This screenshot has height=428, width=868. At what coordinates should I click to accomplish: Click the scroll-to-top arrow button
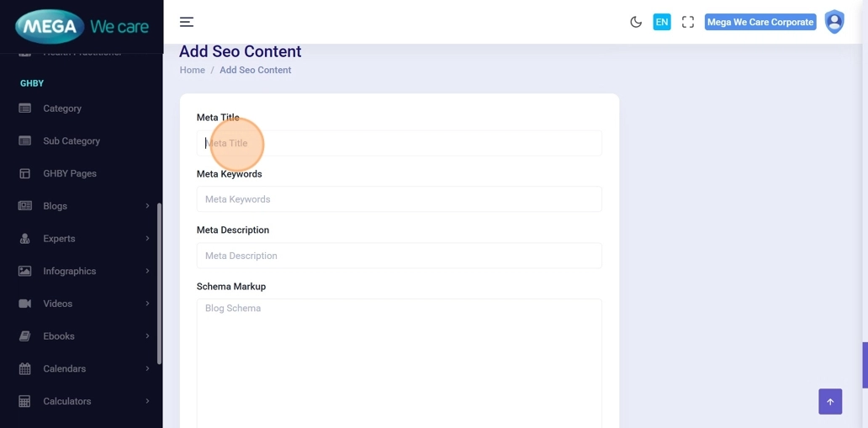pos(829,401)
